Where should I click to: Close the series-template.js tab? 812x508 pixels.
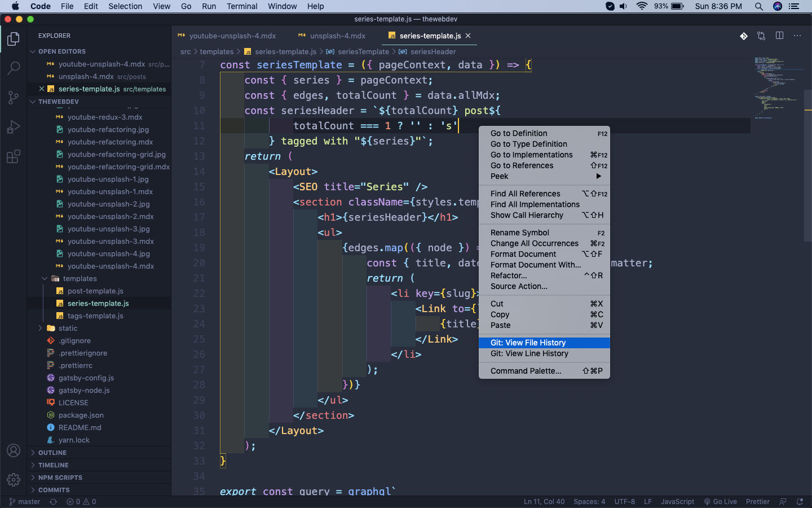pos(468,36)
